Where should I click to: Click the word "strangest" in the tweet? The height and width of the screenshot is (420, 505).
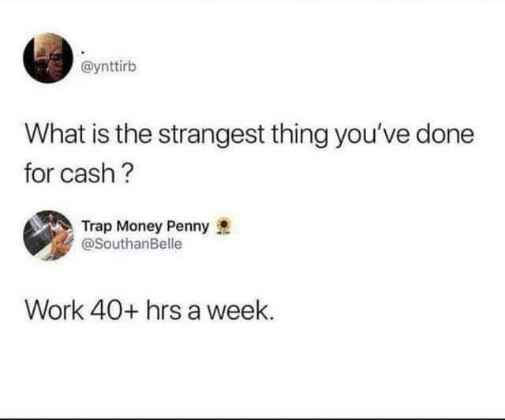pyautogui.click(x=212, y=135)
